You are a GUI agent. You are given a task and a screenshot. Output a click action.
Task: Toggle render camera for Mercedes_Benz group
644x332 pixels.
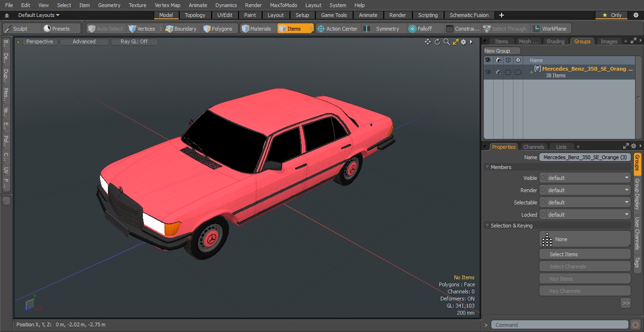click(x=498, y=72)
